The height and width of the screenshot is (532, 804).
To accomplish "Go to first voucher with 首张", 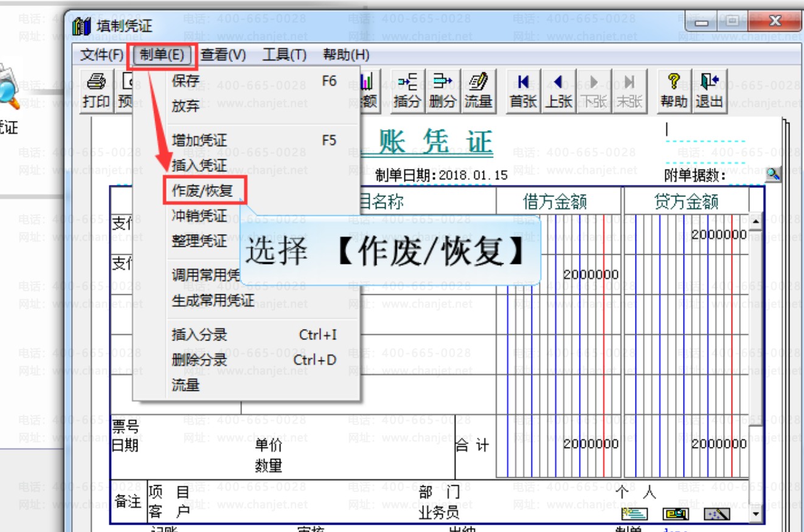I will 523,91.
